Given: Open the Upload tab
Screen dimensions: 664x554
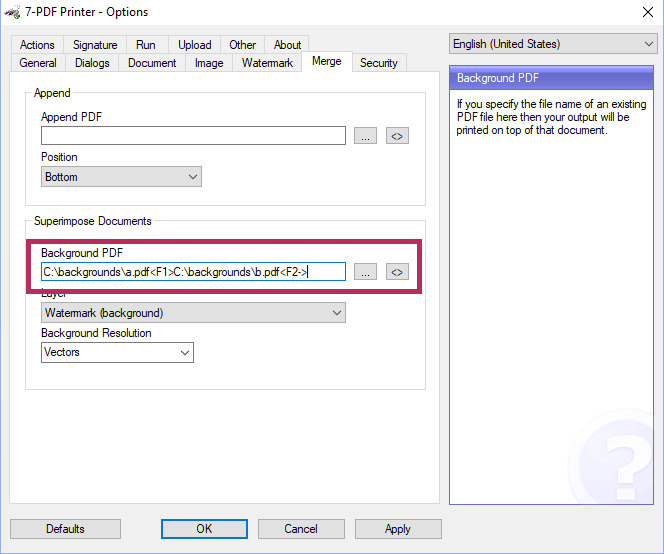Looking at the screenshot, I should [195, 45].
